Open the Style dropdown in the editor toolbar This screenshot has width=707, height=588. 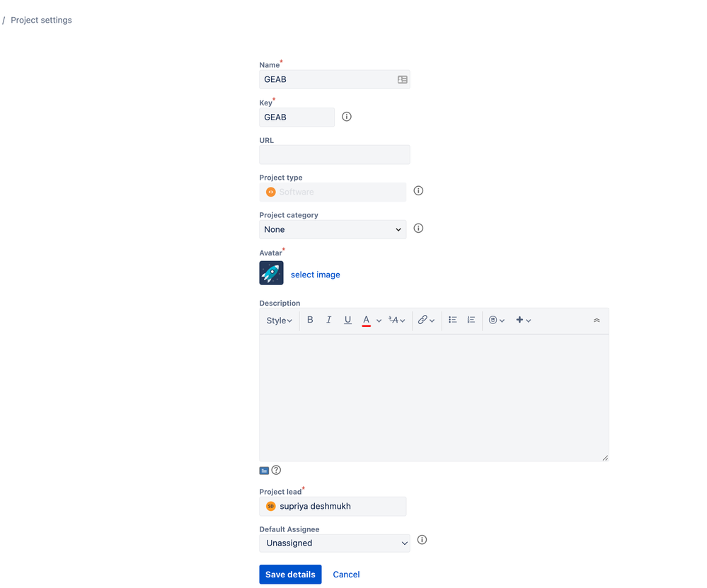point(277,320)
